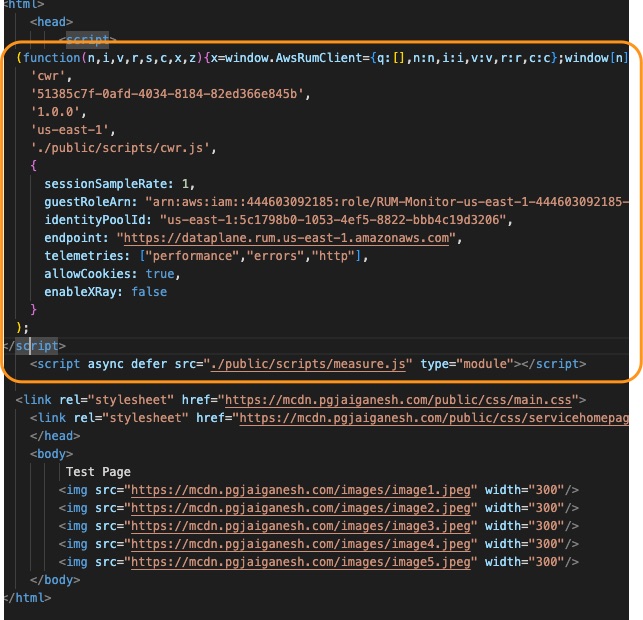643x620 pixels.
Task: Click the closing ); of the function call
Action: click(x=23, y=328)
